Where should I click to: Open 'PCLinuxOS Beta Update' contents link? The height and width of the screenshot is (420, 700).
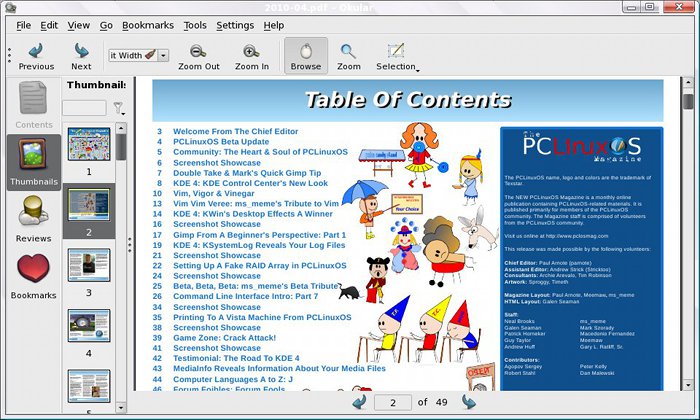point(221,141)
